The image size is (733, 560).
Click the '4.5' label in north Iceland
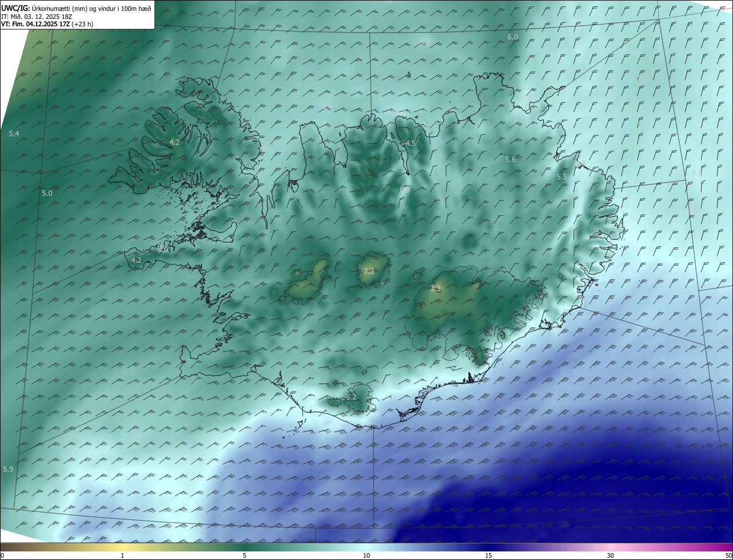click(x=410, y=143)
